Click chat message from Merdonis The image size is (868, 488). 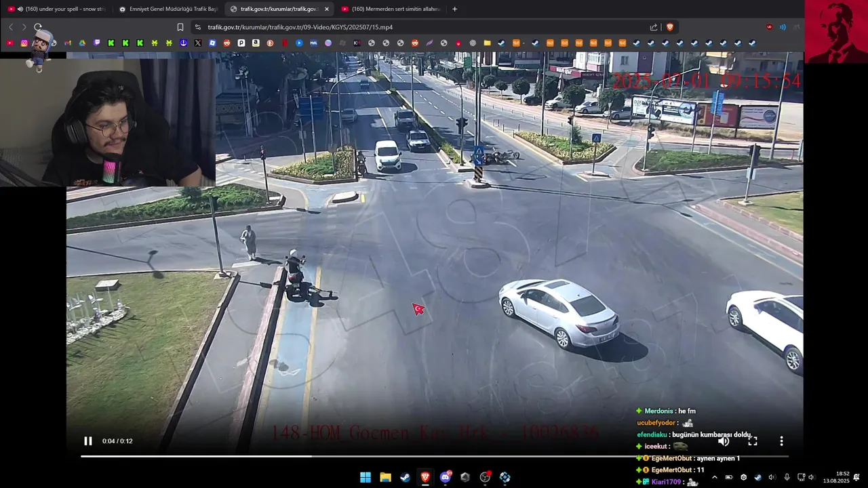click(666, 411)
